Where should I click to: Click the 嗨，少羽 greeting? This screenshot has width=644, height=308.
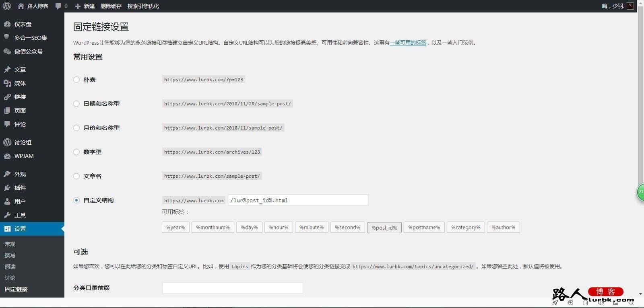(613, 6)
